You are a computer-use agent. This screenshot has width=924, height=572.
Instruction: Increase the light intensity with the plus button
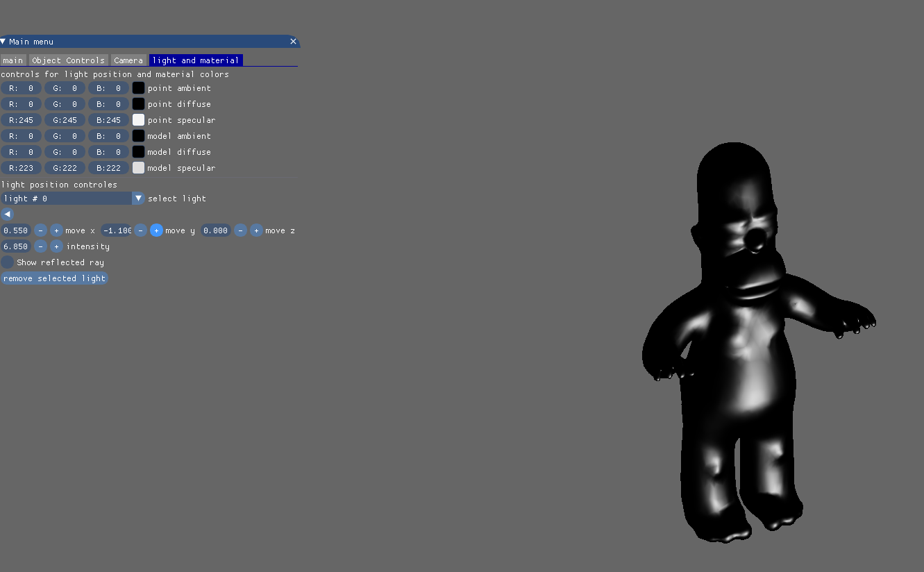(56, 246)
